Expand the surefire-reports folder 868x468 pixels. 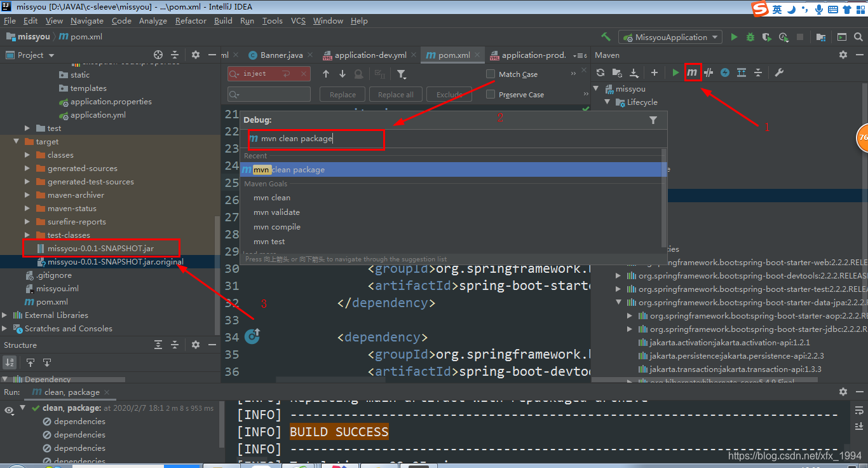[x=27, y=222]
